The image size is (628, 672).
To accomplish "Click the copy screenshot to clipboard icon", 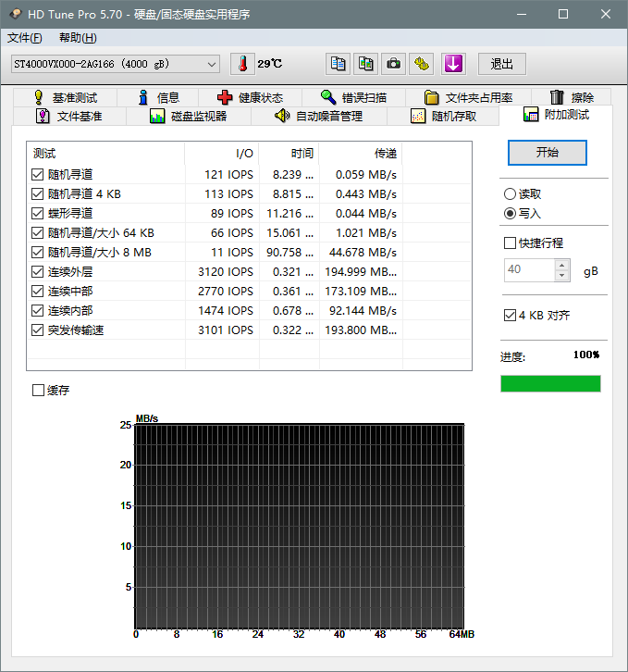I will click(x=365, y=64).
